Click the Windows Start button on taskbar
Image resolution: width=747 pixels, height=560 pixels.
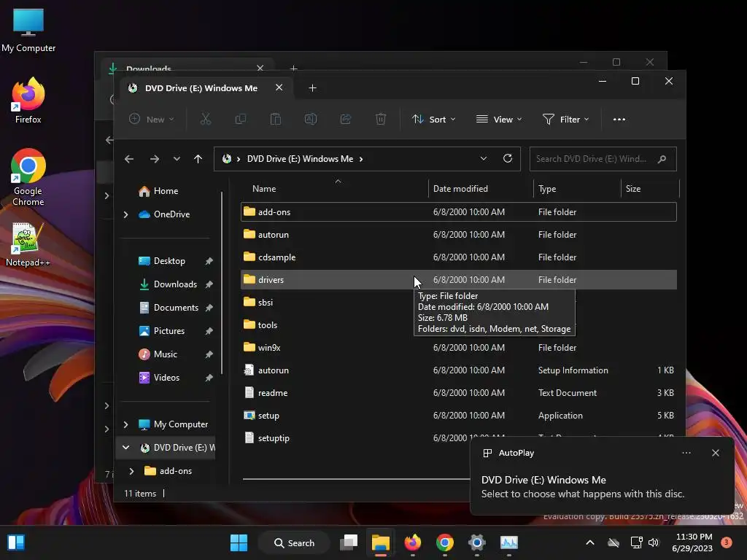click(x=239, y=542)
